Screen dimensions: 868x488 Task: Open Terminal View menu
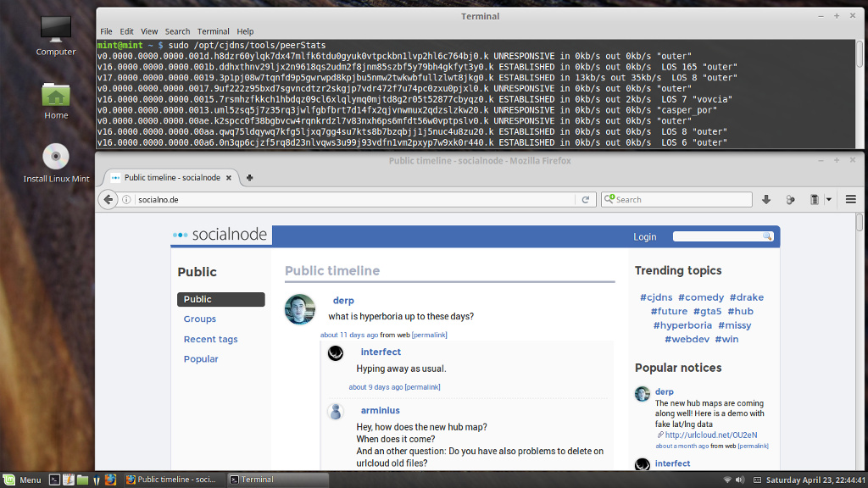pyautogui.click(x=149, y=31)
